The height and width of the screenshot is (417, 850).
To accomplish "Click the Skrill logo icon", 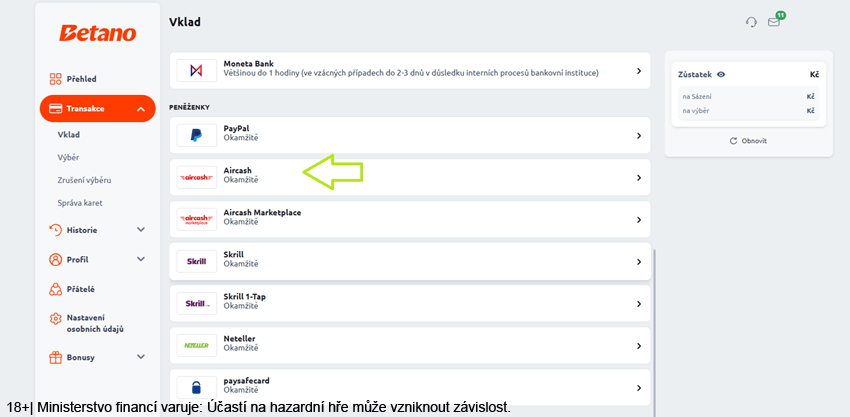I will (196, 261).
